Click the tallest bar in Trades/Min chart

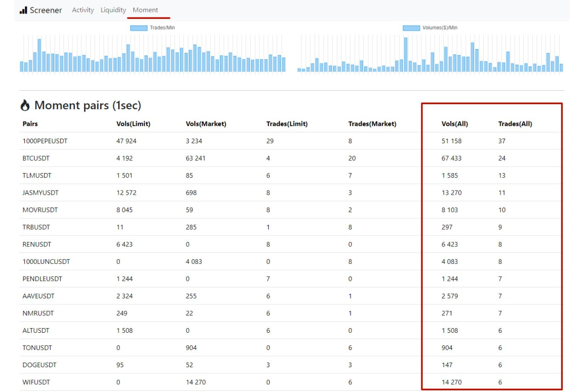40,55
